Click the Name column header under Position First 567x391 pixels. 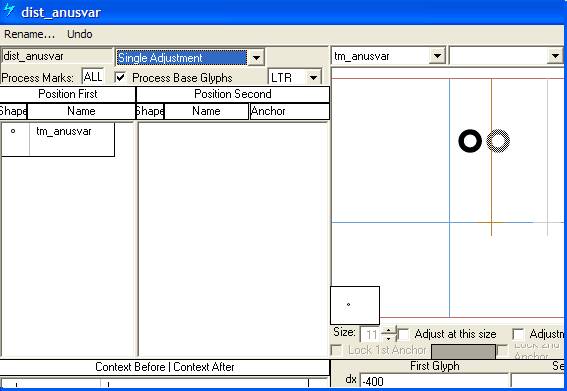pyautogui.click(x=81, y=111)
